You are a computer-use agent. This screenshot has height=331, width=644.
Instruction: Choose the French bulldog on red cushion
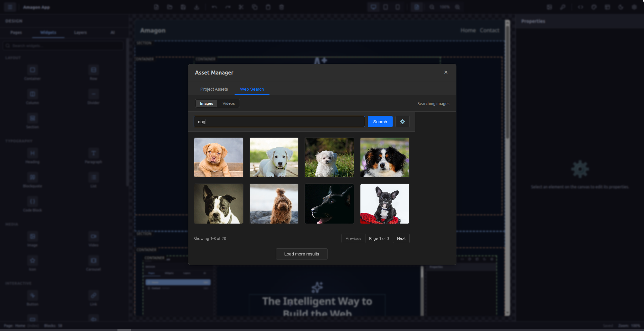[385, 204]
